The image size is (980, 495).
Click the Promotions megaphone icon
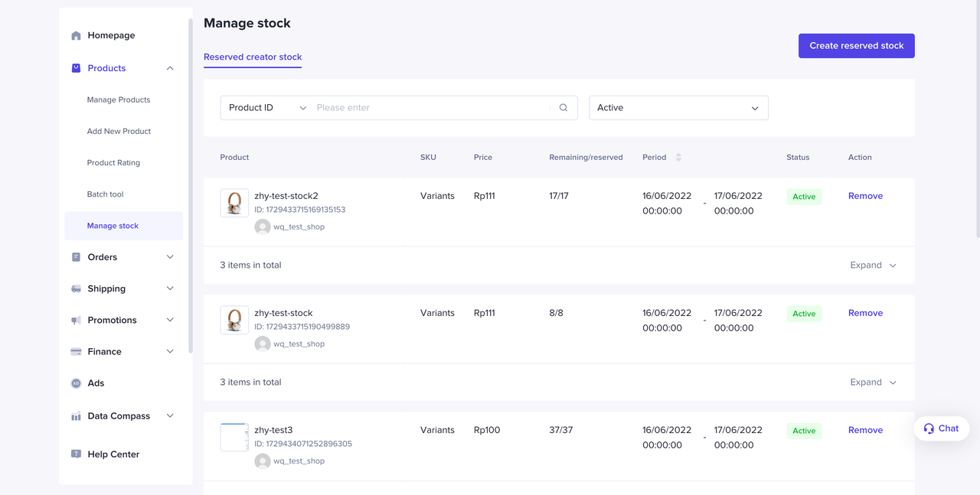click(76, 321)
